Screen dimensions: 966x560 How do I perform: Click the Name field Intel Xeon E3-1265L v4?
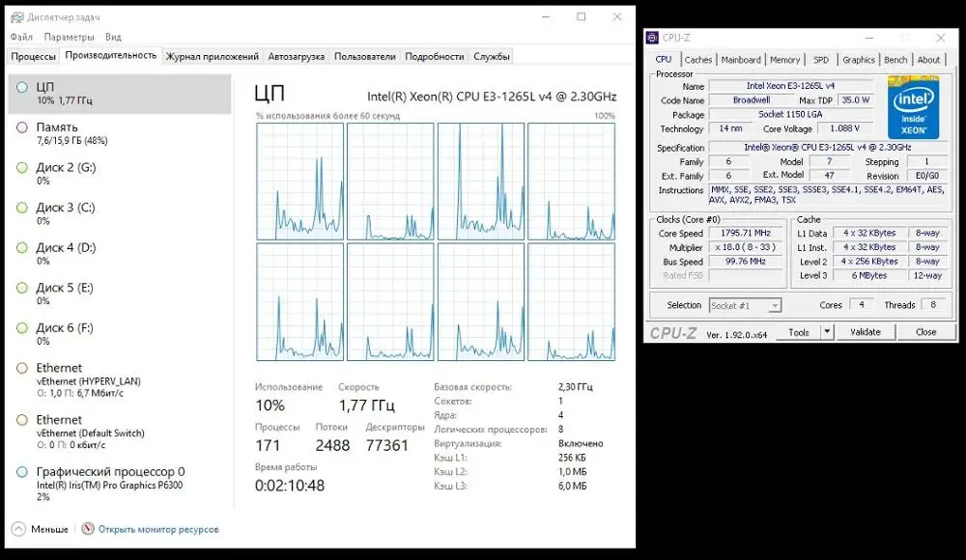(x=791, y=86)
